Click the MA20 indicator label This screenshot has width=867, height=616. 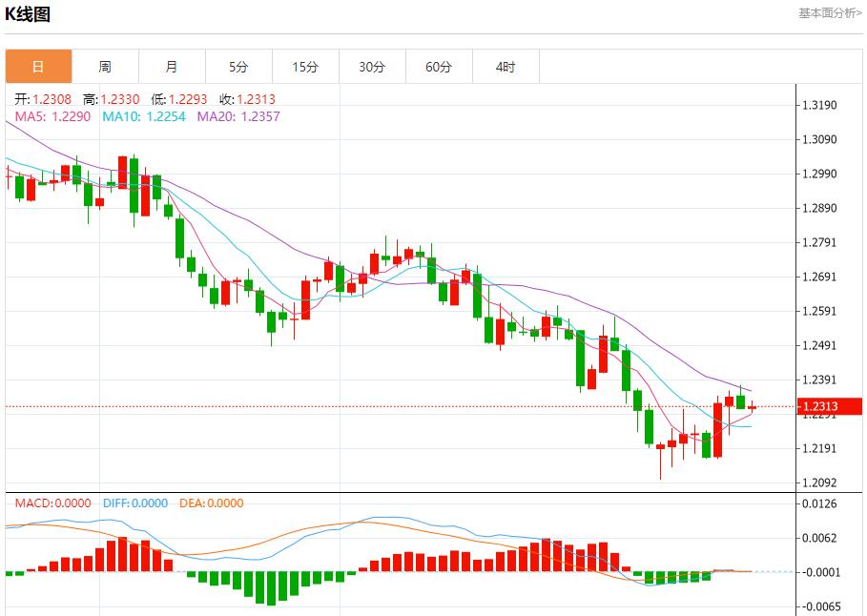coord(238,116)
